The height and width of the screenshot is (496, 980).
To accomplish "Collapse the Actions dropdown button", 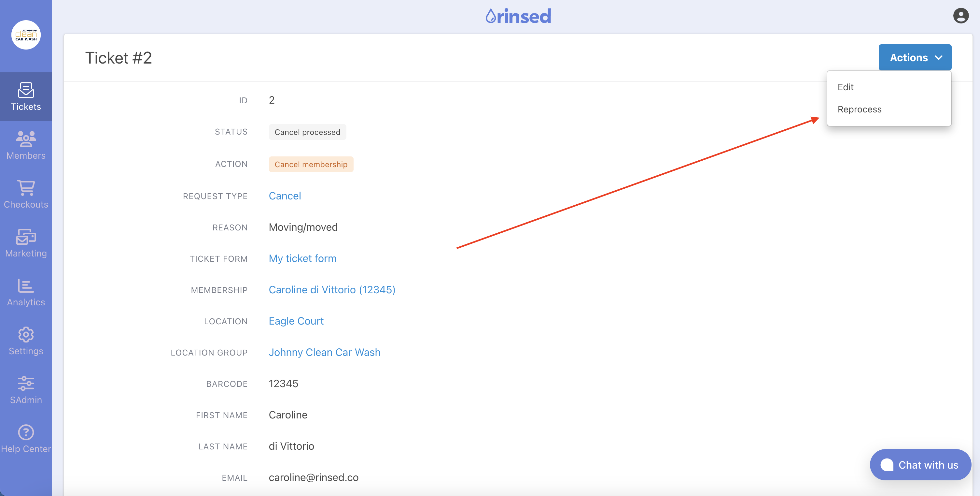I will tap(915, 57).
